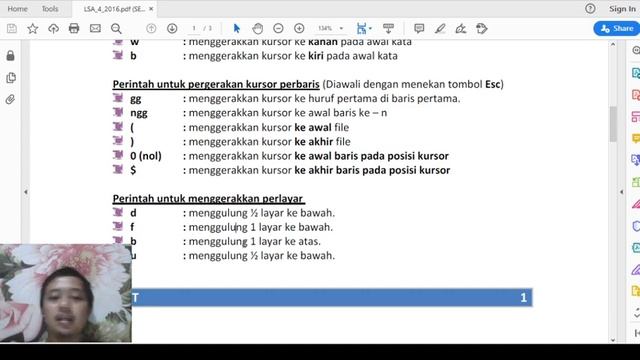The height and width of the screenshot is (360, 640).
Task: Click the cloud upload icon
Action: pos(53,29)
